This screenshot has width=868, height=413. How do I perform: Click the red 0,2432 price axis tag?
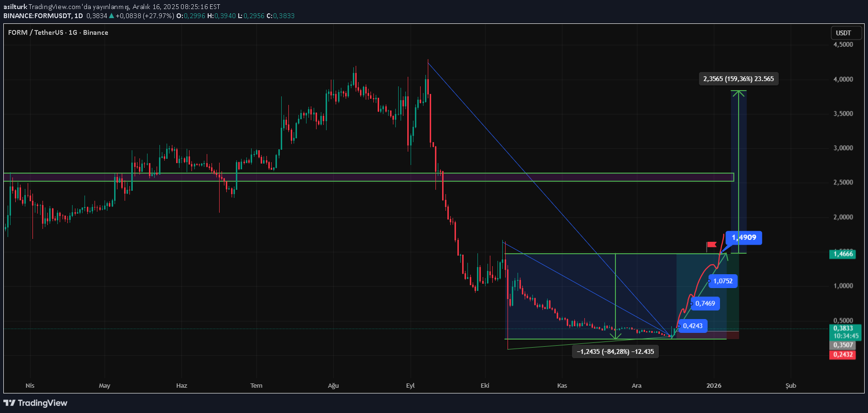pos(843,354)
